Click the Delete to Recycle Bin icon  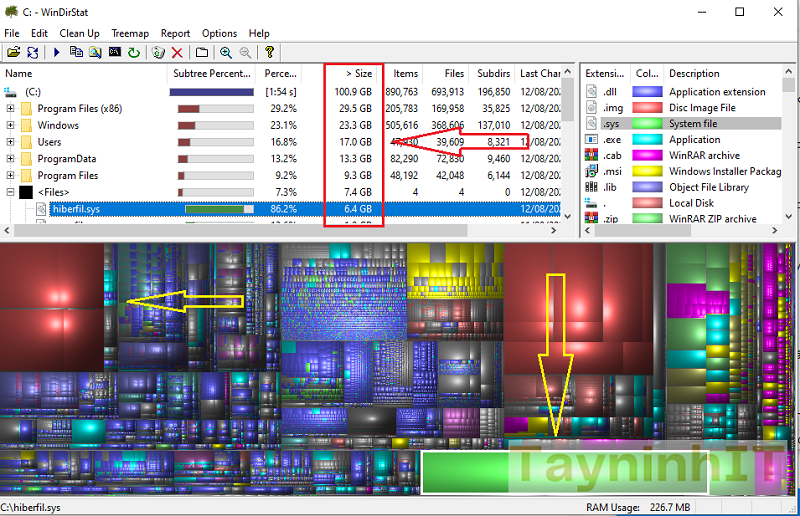tap(158, 52)
